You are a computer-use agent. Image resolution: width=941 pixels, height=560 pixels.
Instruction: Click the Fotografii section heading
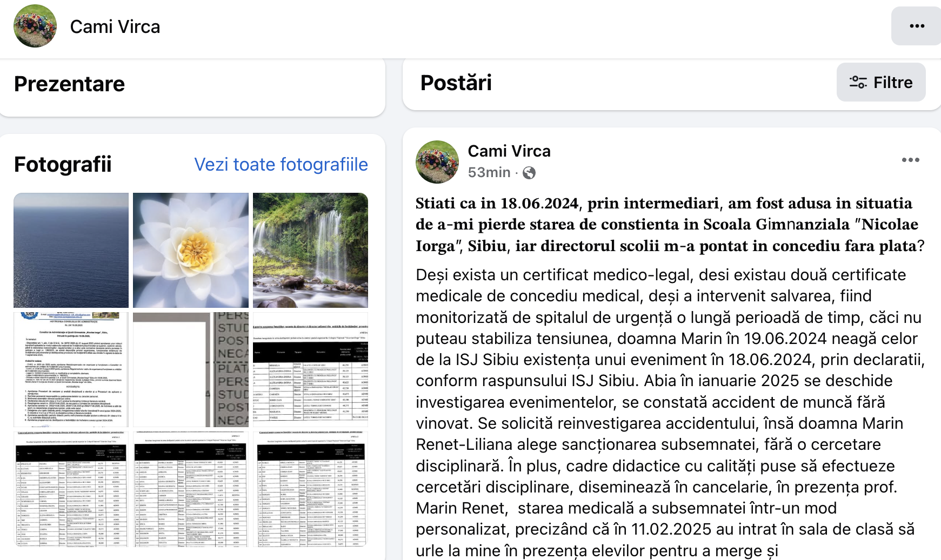click(63, 164)
